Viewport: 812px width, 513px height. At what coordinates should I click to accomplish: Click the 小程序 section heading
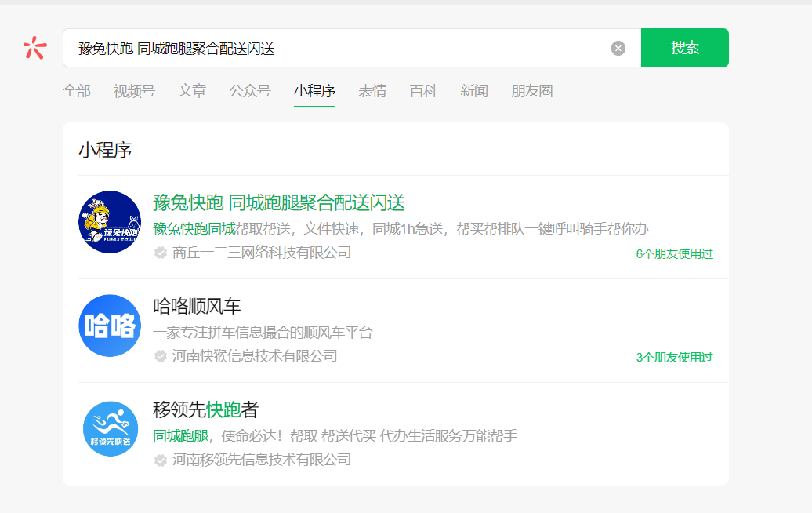coord(105,151)
